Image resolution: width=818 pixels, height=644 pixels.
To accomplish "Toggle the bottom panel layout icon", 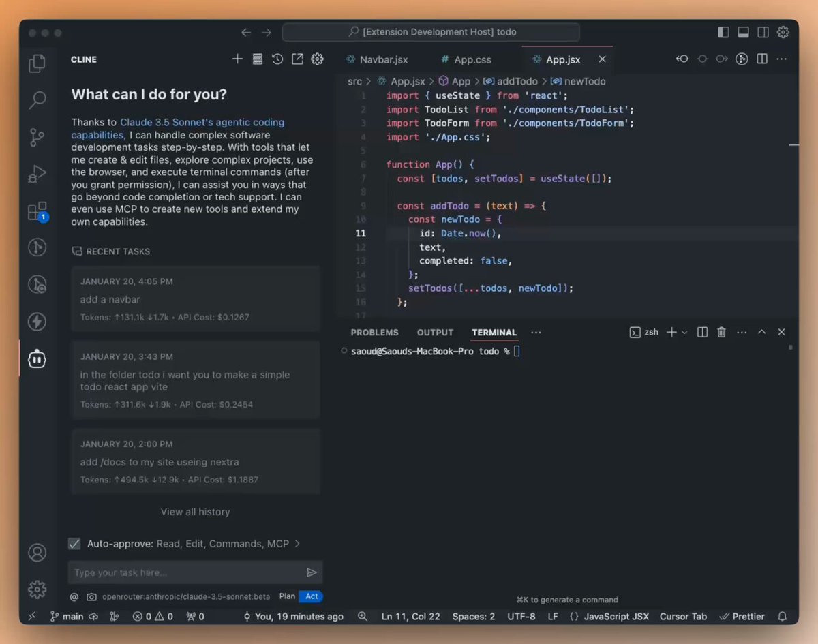I will (x=744, y=32).
